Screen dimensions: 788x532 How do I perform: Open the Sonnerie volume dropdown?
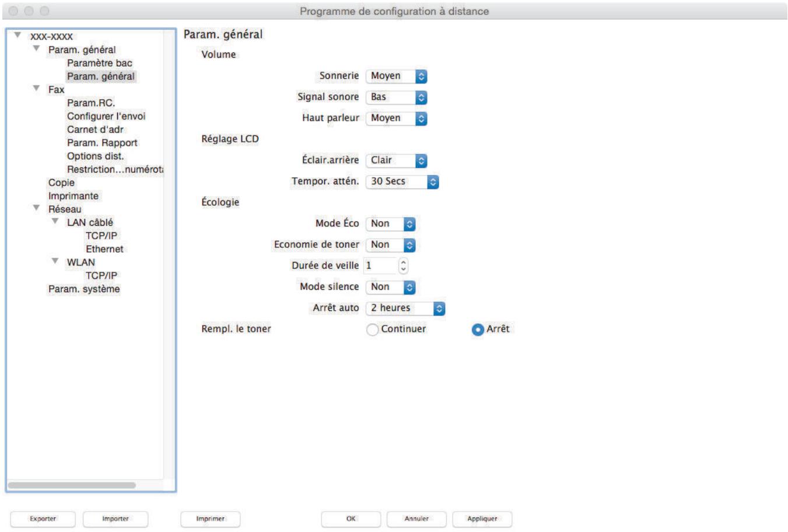[x=396, y=76]
